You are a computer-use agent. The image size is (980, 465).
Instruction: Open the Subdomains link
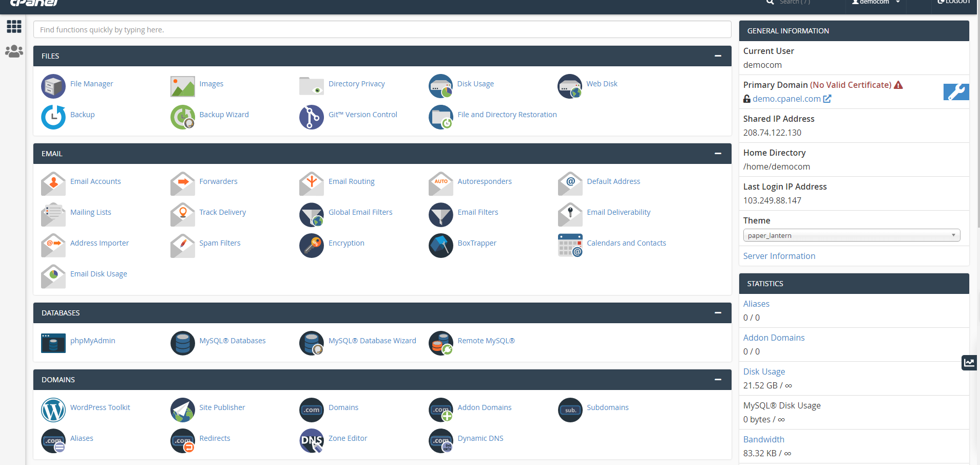(608, 407)
